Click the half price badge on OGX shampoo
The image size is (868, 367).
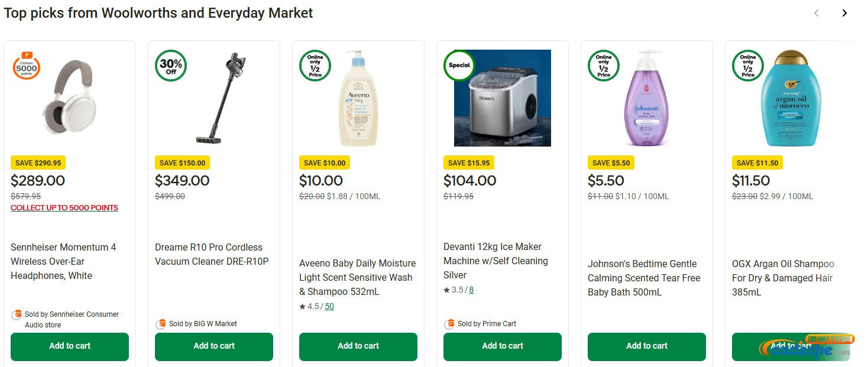[748, 66]
